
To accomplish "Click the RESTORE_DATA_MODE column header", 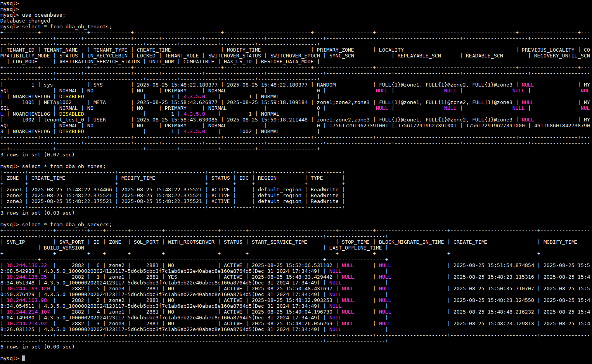I will point(287,62).
